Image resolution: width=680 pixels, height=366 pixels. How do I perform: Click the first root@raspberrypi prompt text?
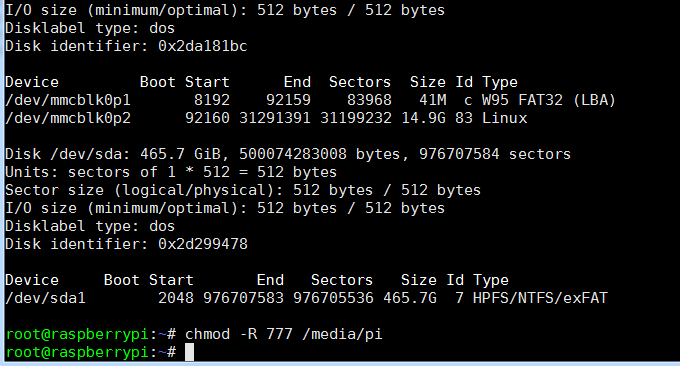77,334
